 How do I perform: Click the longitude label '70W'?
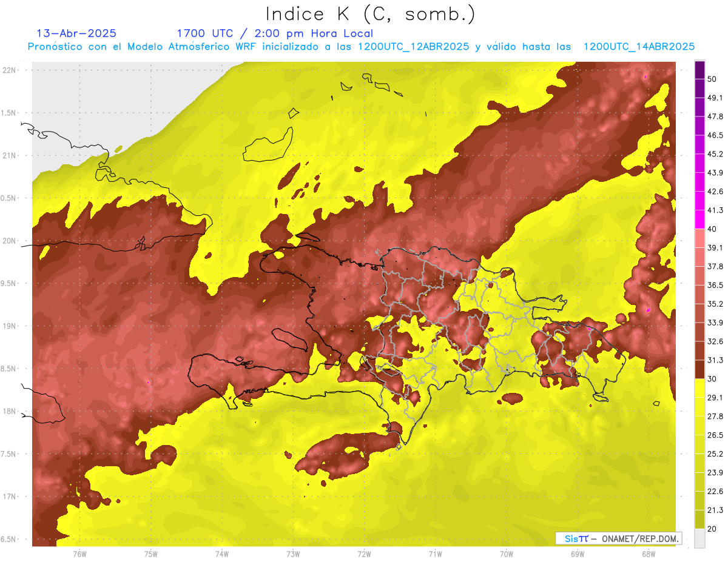click(x=507, y=554)
